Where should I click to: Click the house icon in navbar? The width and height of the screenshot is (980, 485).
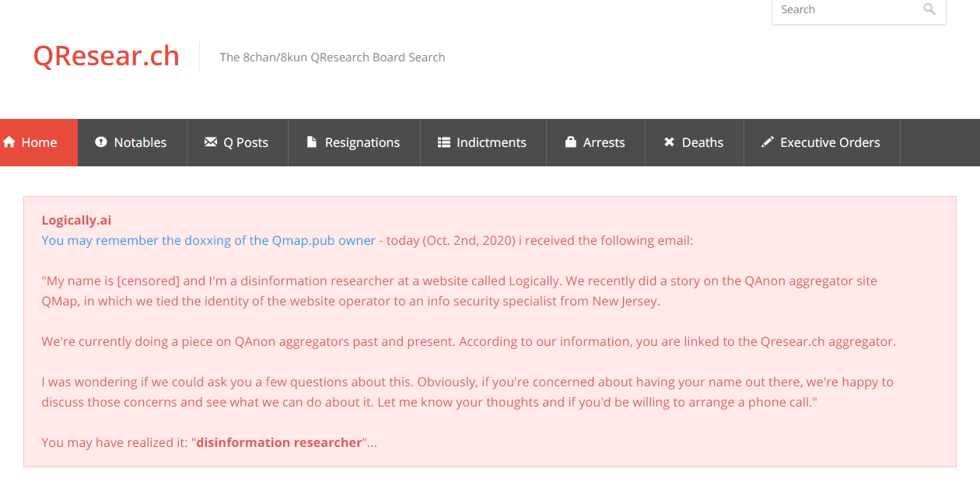pos(10,142)
